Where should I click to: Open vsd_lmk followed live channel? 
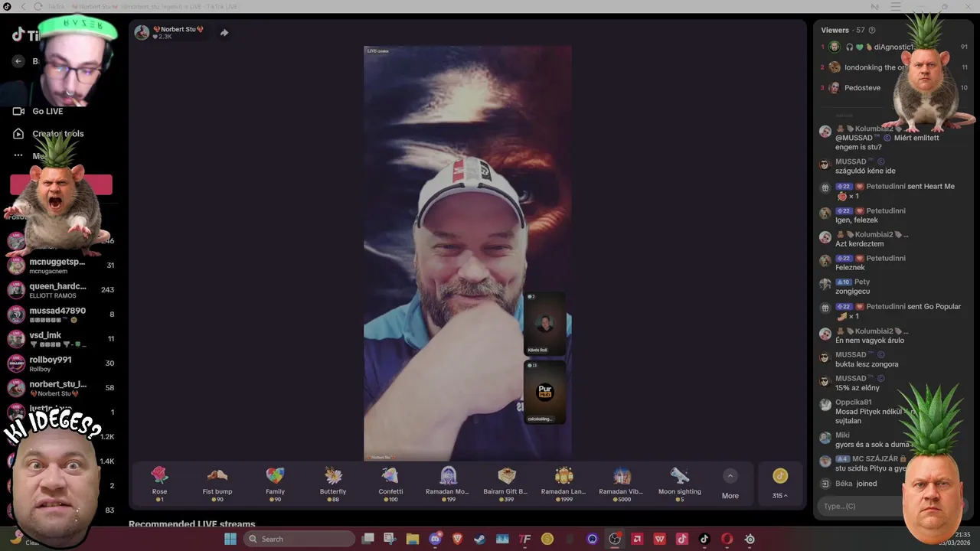60,339
